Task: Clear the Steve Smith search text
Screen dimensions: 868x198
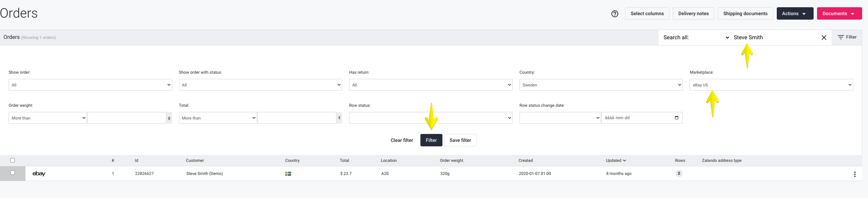Action: [x=824, y=38]
